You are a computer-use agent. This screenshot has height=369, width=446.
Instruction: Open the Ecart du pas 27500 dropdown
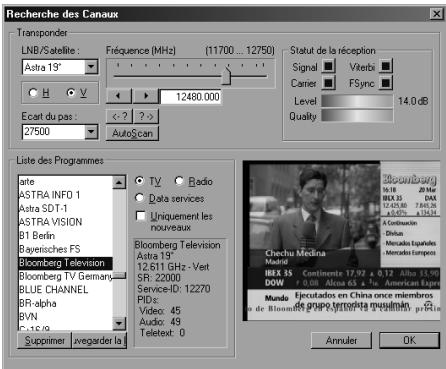pos(91,132)
